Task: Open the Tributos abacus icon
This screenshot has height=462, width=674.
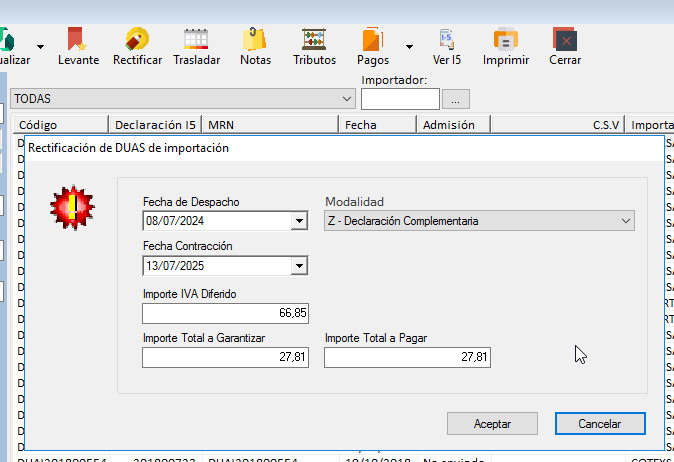Action: tap(314, 40)
